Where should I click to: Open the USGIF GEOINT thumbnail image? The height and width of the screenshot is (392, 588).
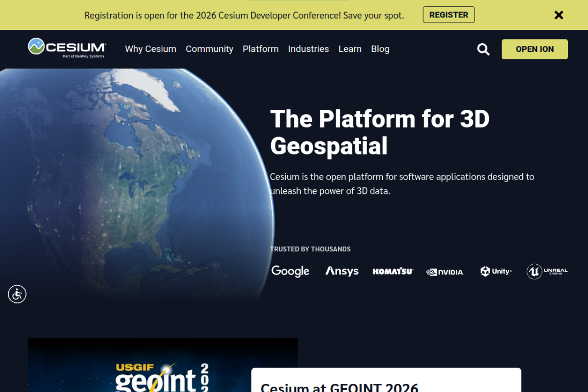[163, 365]
